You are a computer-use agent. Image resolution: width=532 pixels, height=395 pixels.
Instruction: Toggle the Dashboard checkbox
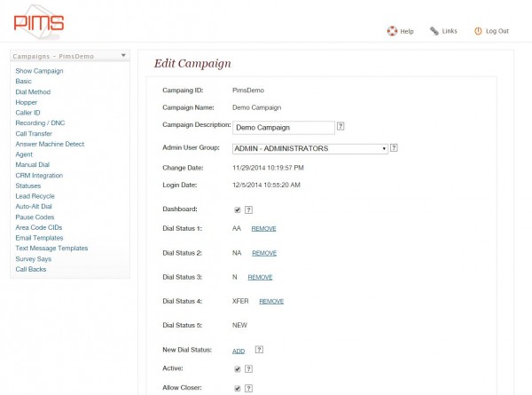[237, 210]
